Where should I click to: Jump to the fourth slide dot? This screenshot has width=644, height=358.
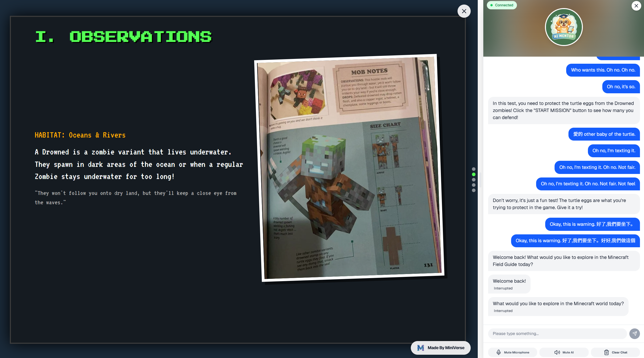(x=474, y=185)
